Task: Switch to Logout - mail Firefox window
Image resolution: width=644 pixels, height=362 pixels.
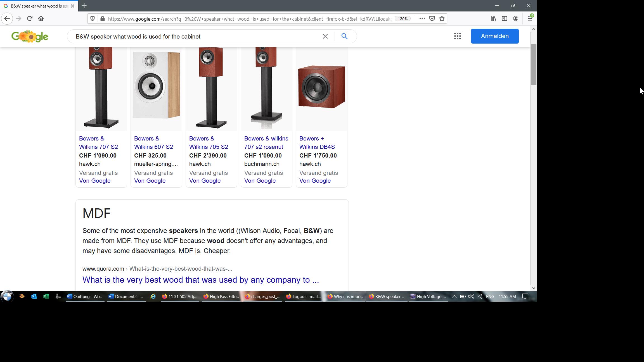Action: 304,296
